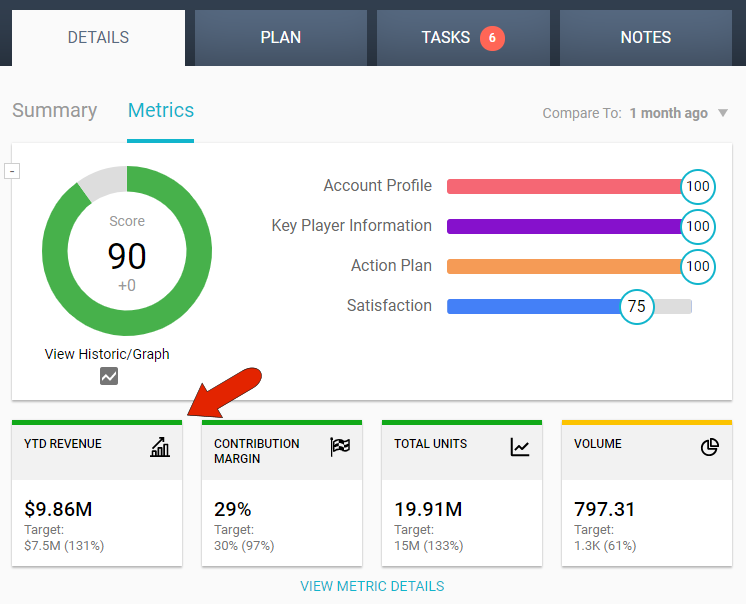746x604 pixels.
Task: Open the historic graph trend icon
Action: tap(108, 376)
